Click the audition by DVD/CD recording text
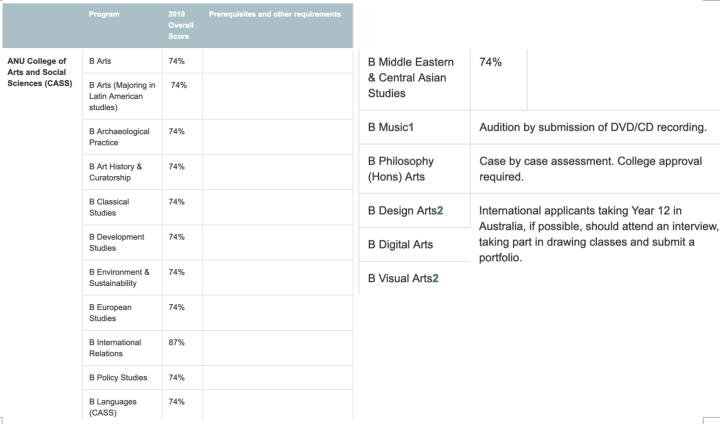Viewport: 720px width, 424px height. click(593, 127)
